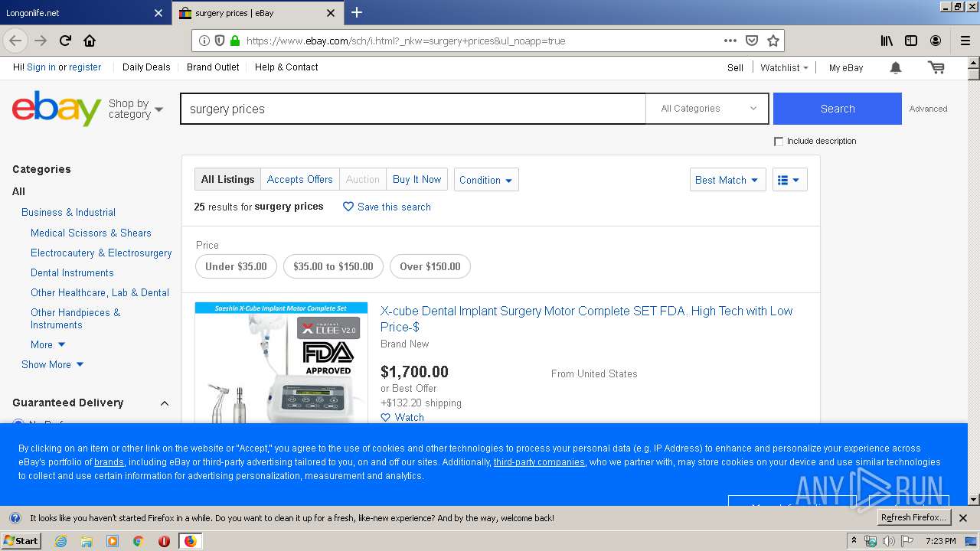Image resolution: width=980 pixels, height=551 pixels.
Task: Open the Sign in link
Action: pyautogui.click(x=41, y=67)
